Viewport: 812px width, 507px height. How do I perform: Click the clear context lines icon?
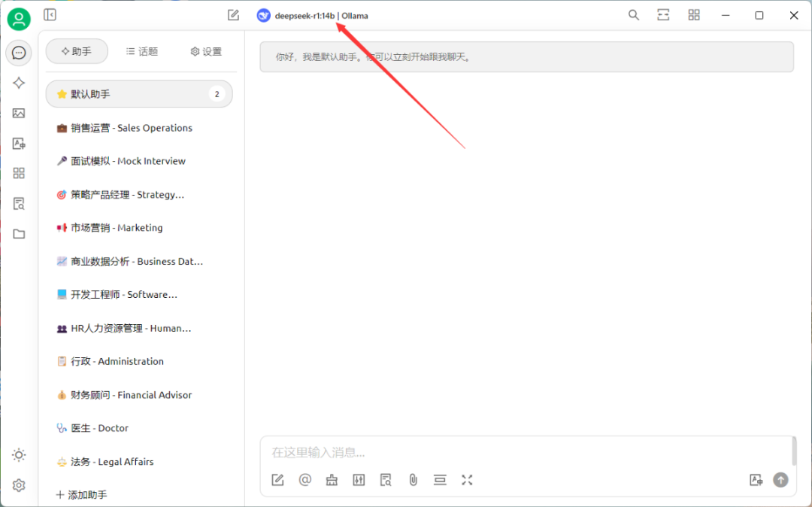tap(440, 480)
